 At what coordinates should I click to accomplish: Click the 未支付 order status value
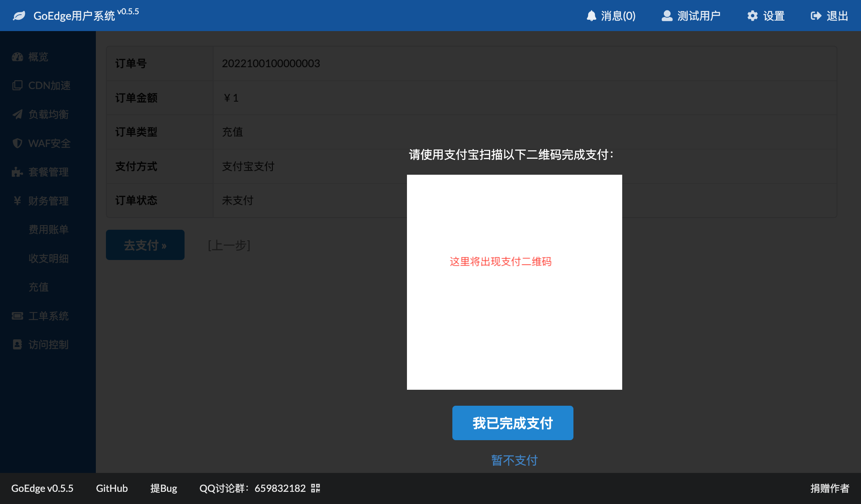238,200
